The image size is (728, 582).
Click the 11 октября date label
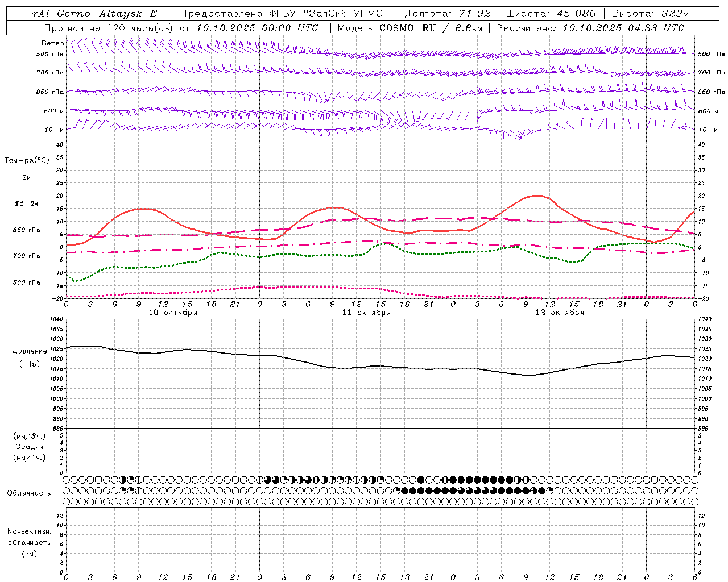tap(367, 313)
